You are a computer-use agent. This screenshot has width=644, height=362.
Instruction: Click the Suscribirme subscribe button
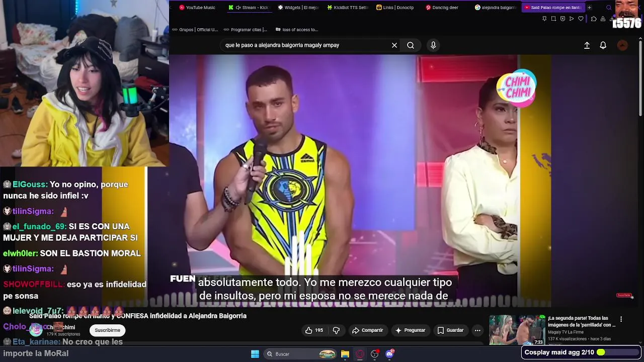coord(108,330)
